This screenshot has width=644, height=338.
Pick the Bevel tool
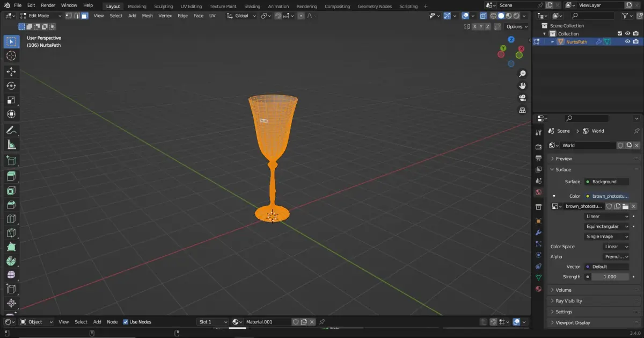[x=11, y=205]
